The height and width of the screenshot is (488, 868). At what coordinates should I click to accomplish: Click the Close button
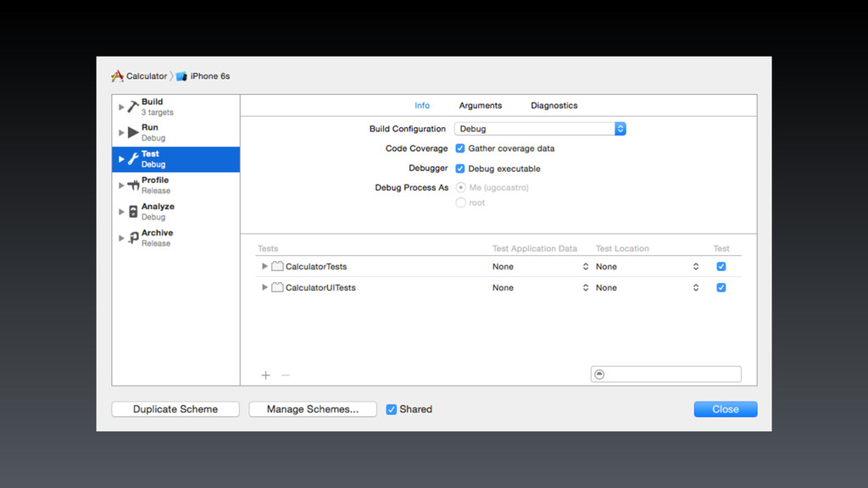(x=726, y=409)
